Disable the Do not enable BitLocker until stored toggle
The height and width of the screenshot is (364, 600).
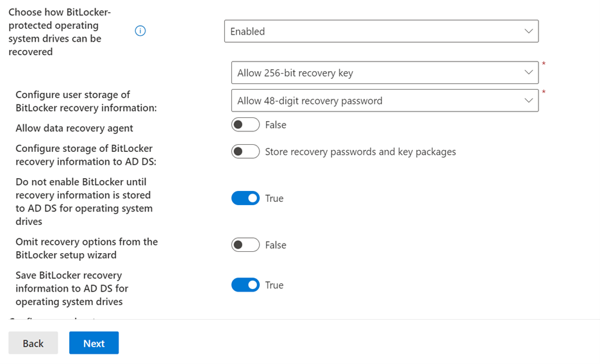click(246, 199)
